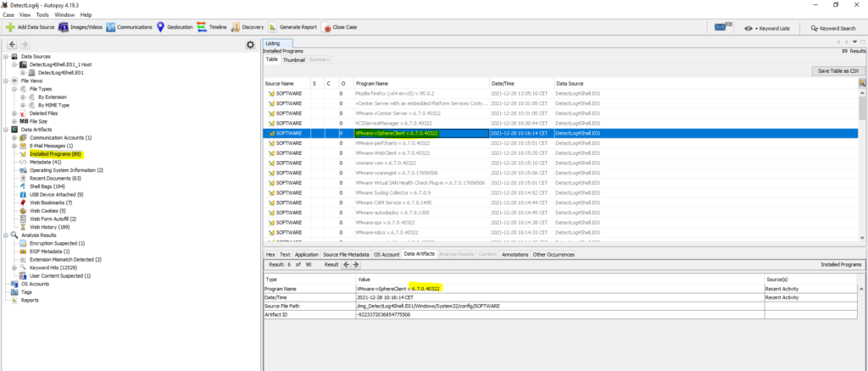Switch to the Annotations tab
The width and height of the screenshot is (868, 371).
[x=515, y=254]
